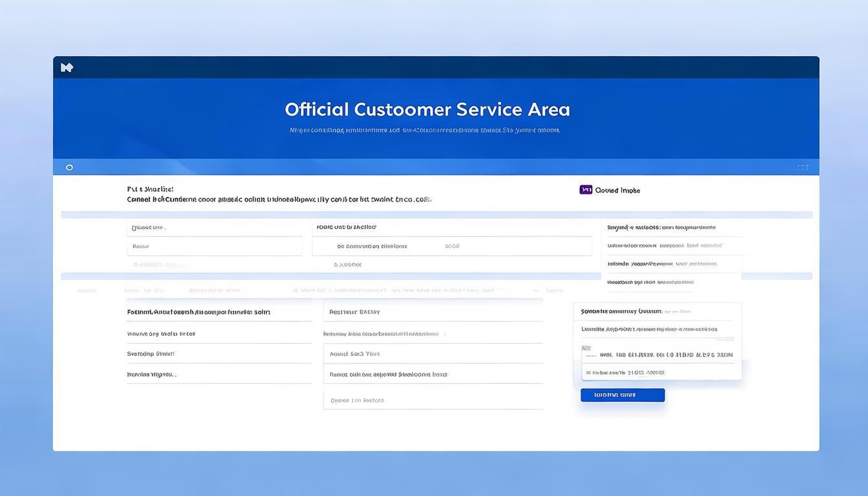Screen dimensions: 868x496
Task: Choose the last entry in the upper-right list
Action: (650, 282)
